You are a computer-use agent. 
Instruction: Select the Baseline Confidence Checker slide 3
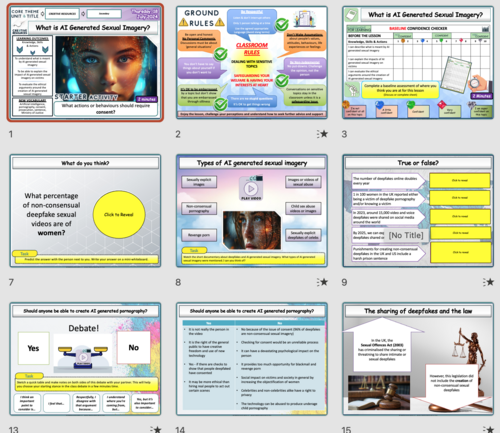pyautogui.click(x=418, y=63)
